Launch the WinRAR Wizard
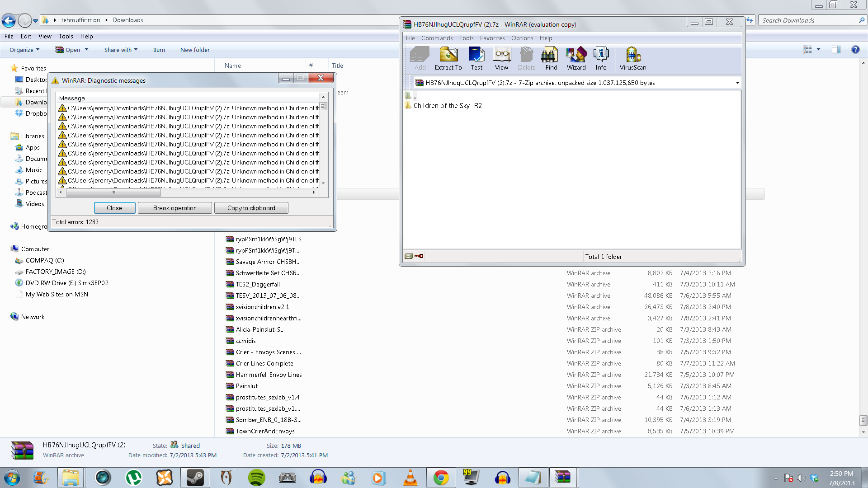Image resolution: width=868 pixels, height=488 pixels. click(576, 59)
